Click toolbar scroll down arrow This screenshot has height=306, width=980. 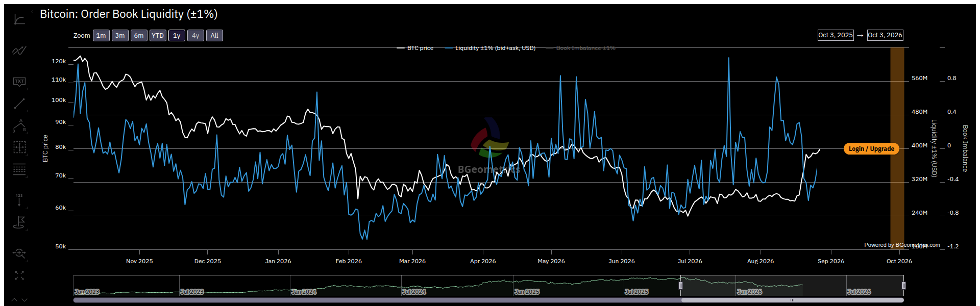point(24,300)
